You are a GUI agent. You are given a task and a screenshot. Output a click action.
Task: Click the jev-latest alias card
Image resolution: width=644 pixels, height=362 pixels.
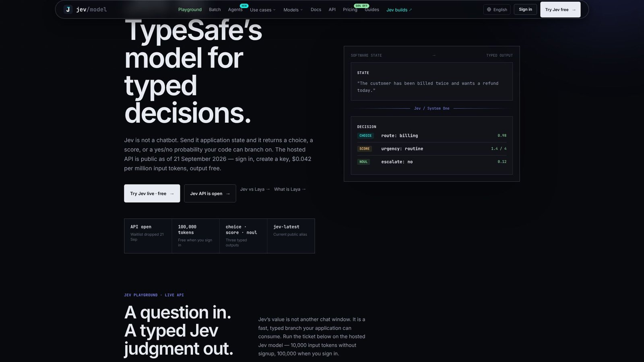(291, 236)
